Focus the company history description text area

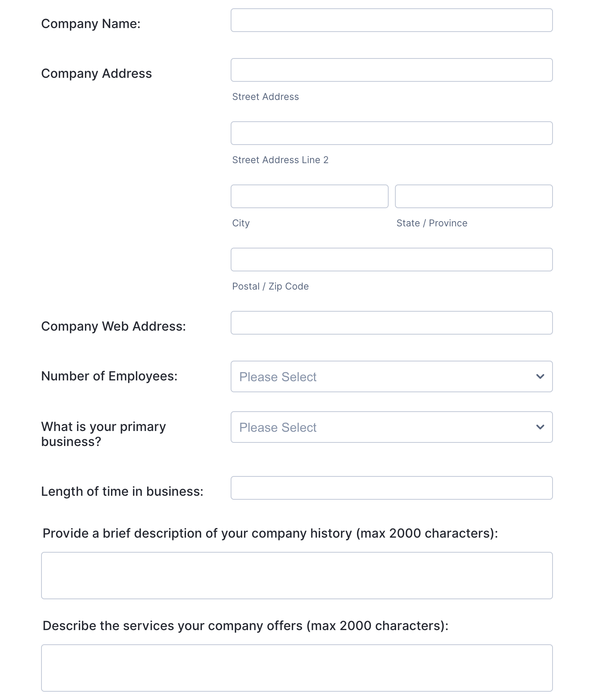pos(297,575)
